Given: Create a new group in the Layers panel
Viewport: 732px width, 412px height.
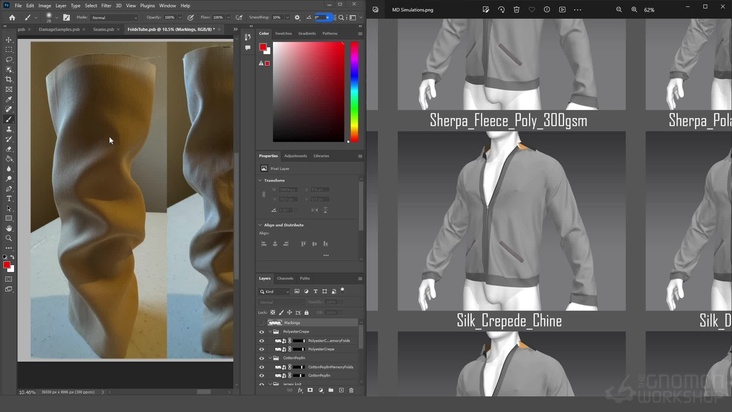Looking at the screenshot, I should pyautogui.click(x=331, y=390).
